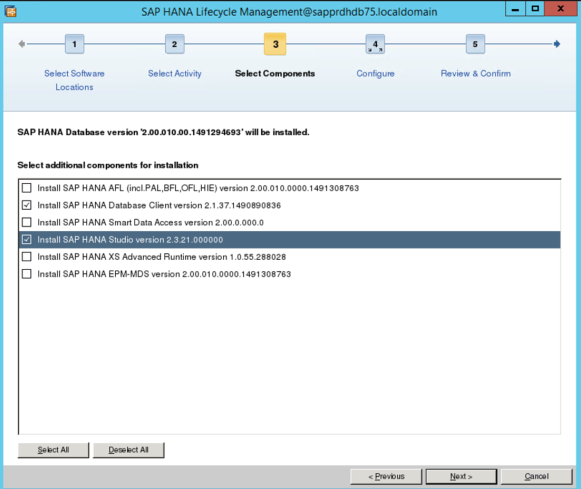Select Install SAP HANA EPM-MDS row text
581x489 pixels.
point(164,274)
